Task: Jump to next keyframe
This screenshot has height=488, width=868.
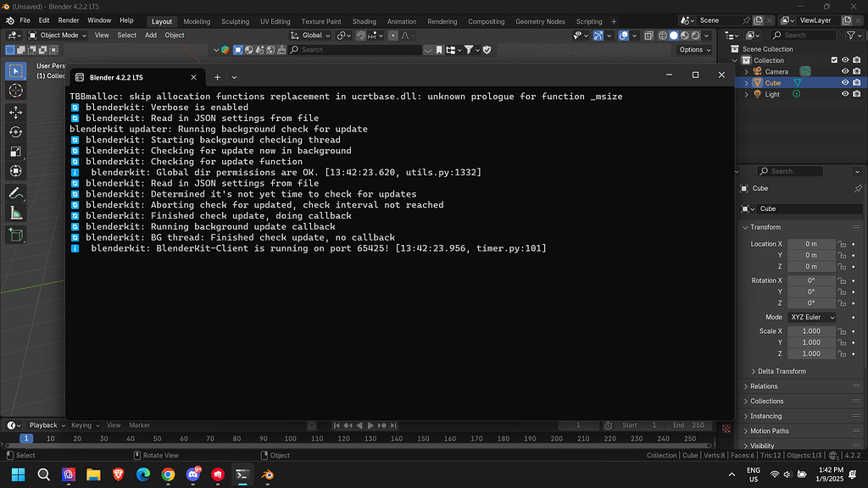Action: click(382, 425)
